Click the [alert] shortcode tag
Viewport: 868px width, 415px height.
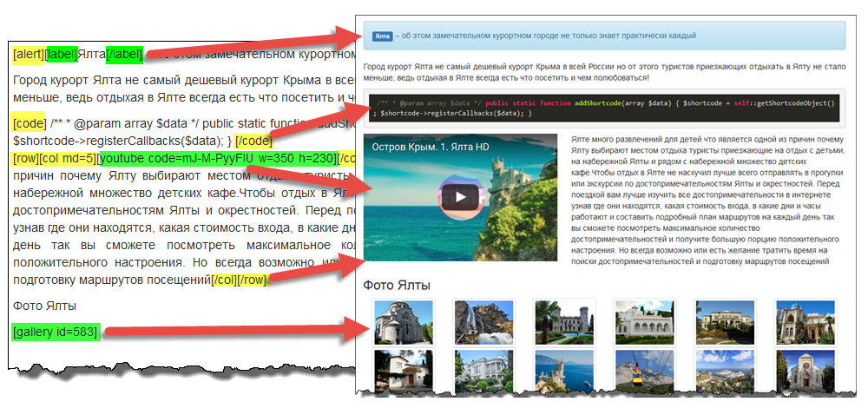(30, 54)
